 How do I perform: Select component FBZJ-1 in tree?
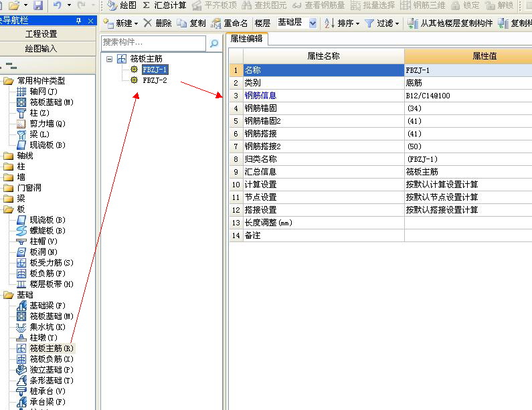point(155,70)
